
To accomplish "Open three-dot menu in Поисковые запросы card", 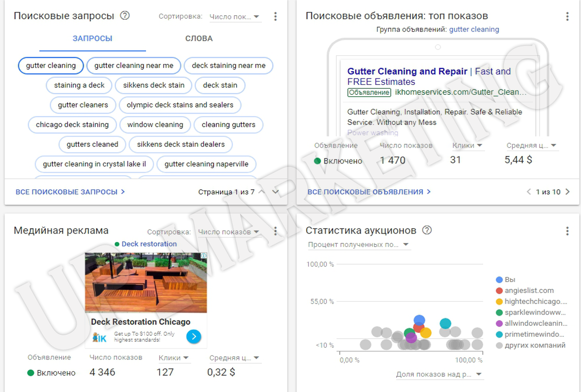I will point(275,16).
